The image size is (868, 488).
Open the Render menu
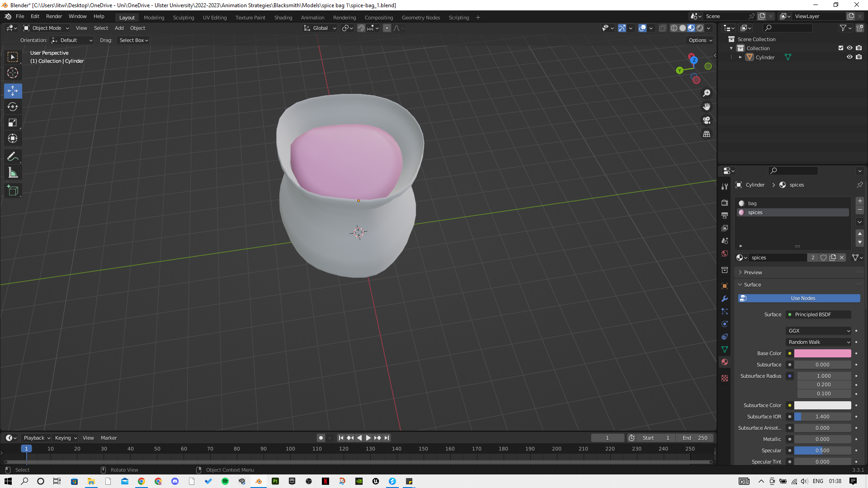(x=54, y=16)
